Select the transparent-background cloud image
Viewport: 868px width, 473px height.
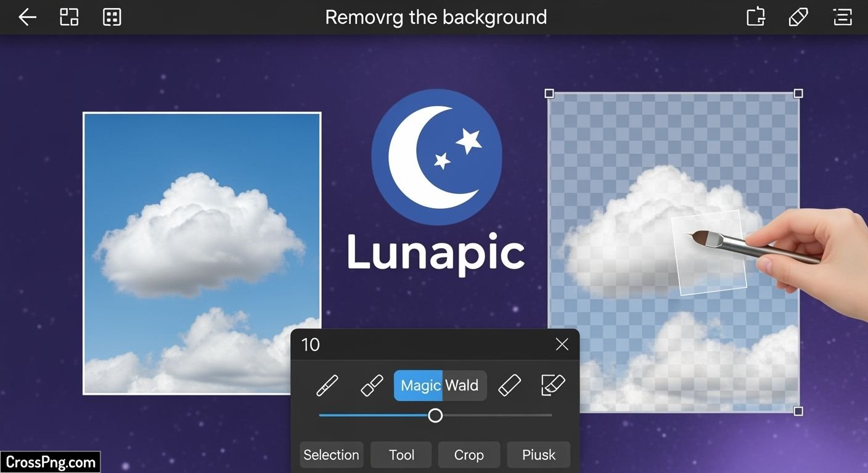coord(674,253)
